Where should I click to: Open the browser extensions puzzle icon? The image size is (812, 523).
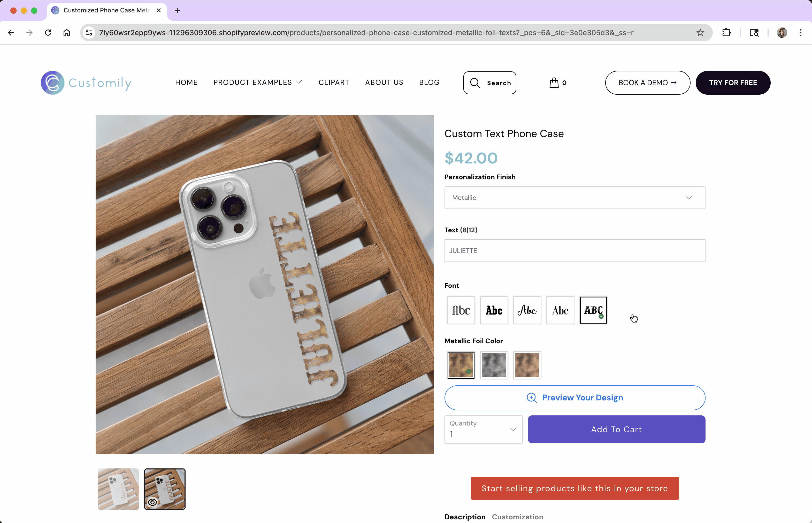click(726, 33)
